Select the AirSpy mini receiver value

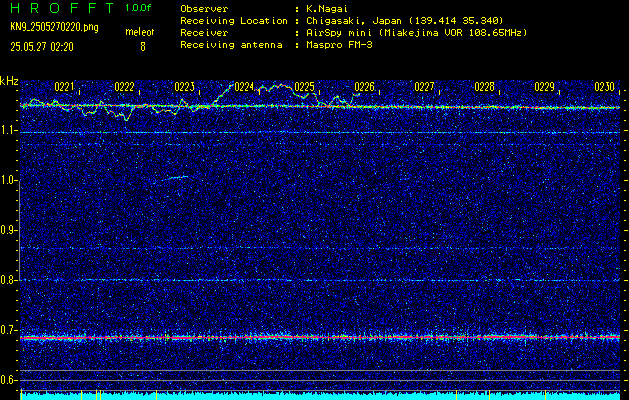pos(417,33)
